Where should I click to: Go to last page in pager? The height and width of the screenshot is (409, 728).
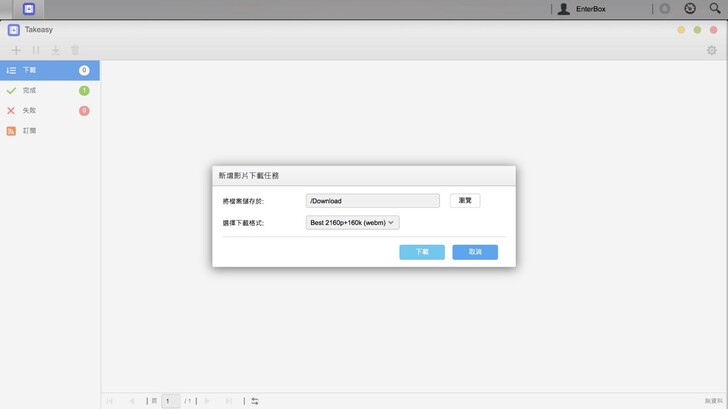coord(228,401)
